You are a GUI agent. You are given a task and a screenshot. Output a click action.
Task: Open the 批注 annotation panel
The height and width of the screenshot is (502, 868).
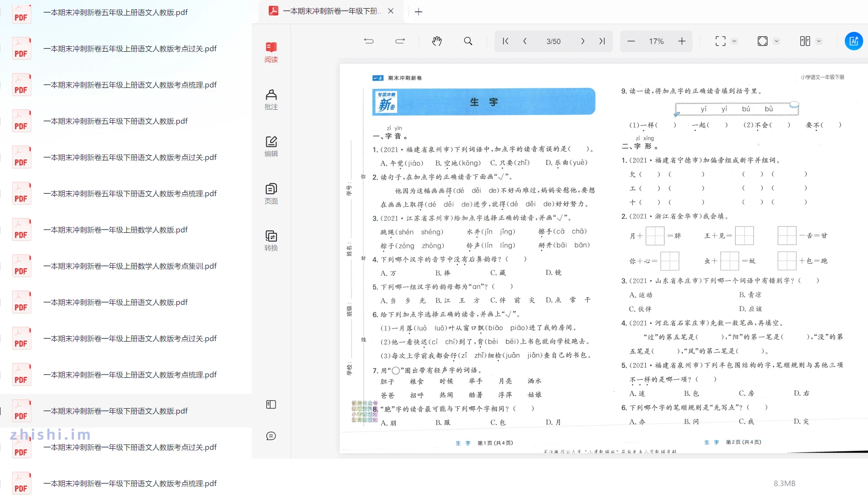tap(271, 100)
